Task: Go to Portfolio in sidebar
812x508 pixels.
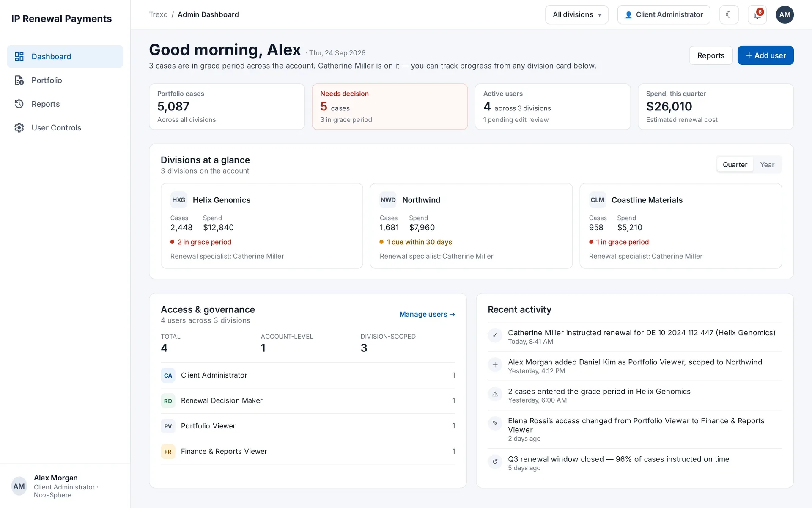Action: click(x=65, y=80)
